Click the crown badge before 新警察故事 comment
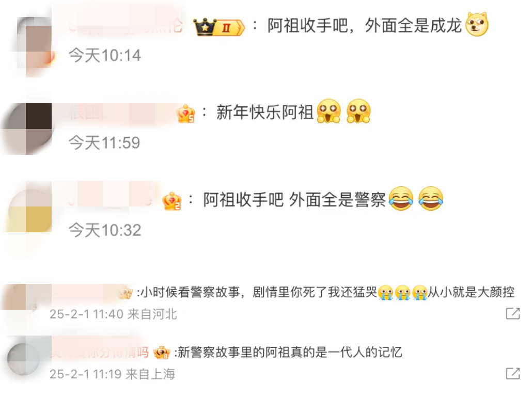This screenshot has width=532, height=398. (x=162, y=353)
